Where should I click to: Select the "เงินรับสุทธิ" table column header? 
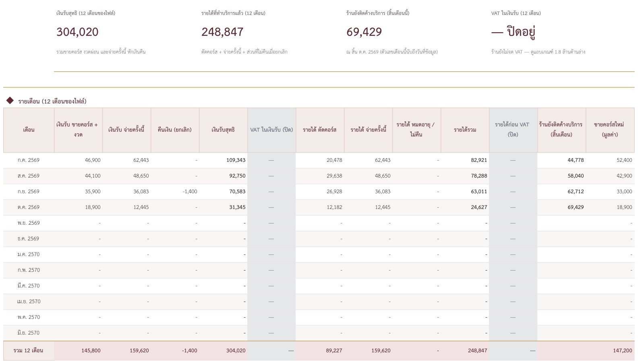click(x=224, y=130)
